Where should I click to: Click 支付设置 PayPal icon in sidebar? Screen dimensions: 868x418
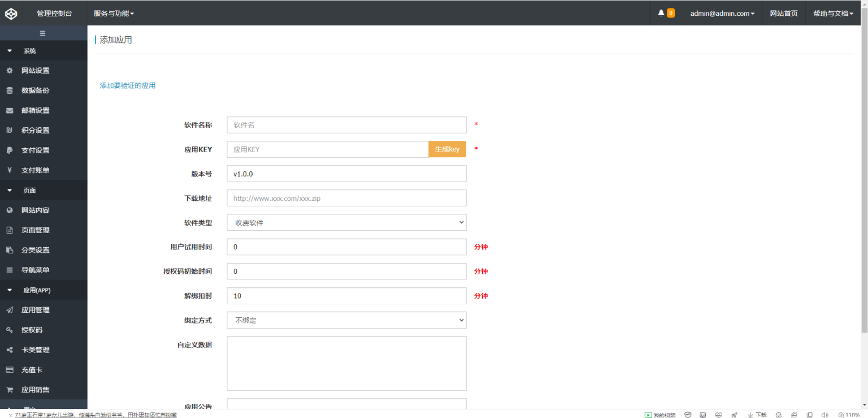10,150
